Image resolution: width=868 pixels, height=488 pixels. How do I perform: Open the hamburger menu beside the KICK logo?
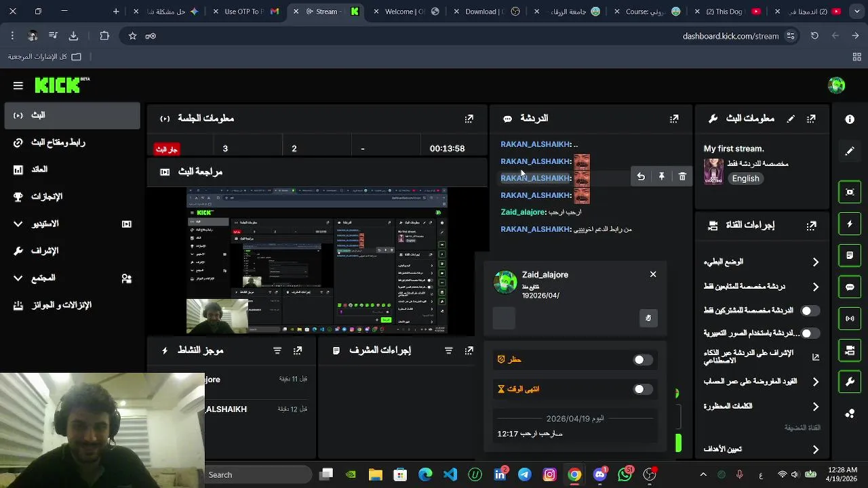pos(18,85)
